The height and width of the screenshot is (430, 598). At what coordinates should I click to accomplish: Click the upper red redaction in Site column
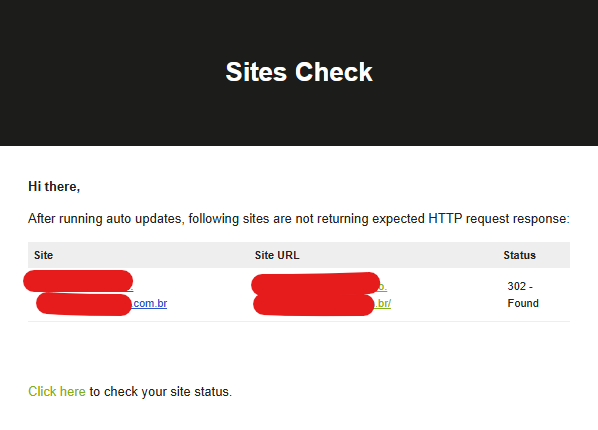[x=78, y=281]
